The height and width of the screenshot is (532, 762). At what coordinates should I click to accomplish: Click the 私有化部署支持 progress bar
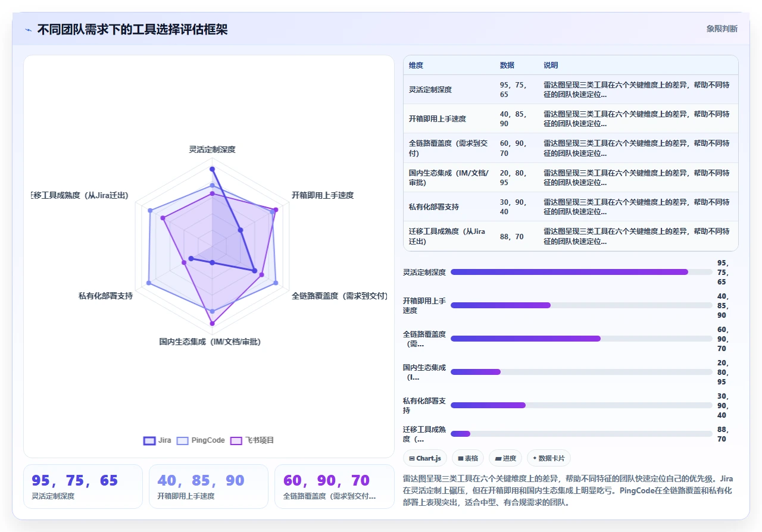click(x=581, y=405)
